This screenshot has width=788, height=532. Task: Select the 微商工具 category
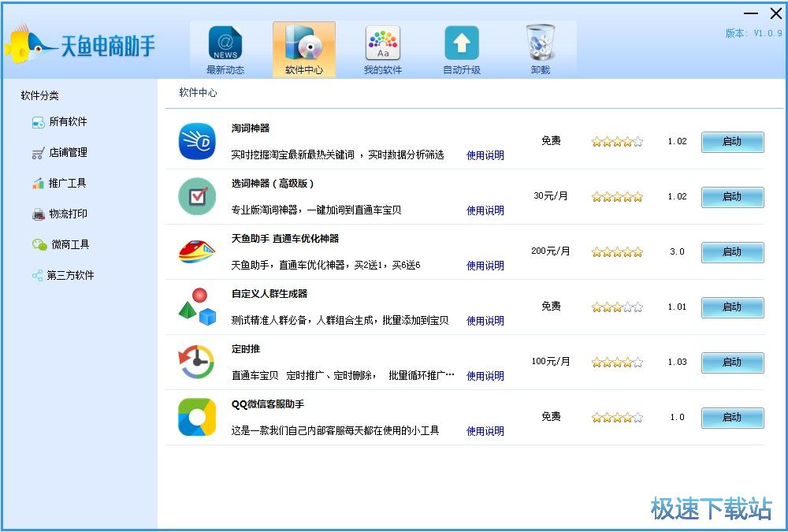coord(69,245)
